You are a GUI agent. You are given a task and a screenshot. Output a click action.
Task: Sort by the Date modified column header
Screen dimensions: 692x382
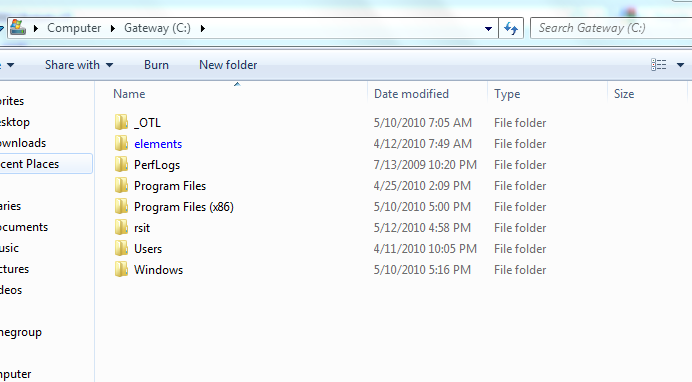pos(411,94)
